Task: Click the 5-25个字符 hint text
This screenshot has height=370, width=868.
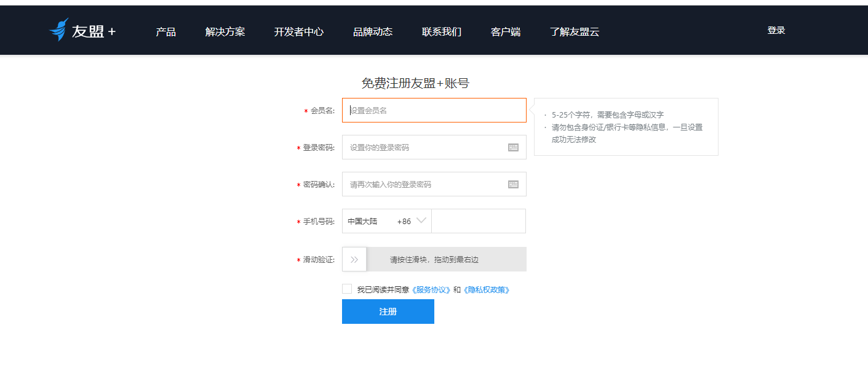Action: coord(608,115)
